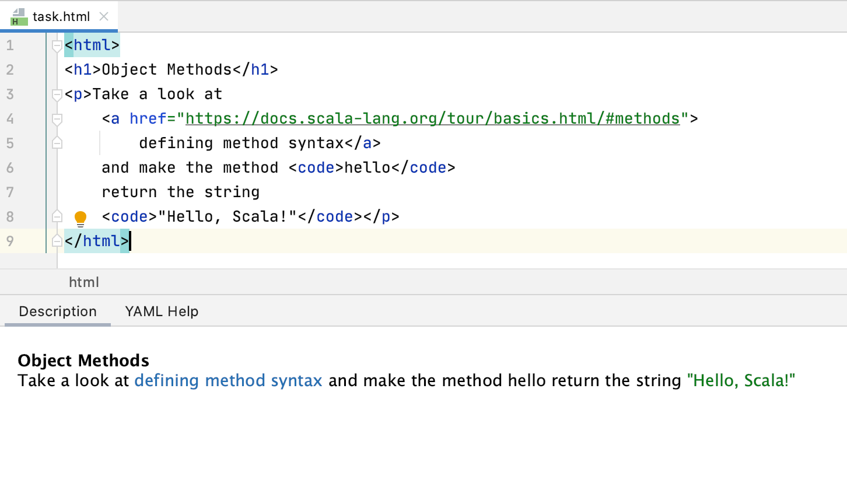
Task: Collapse the paragraph fold marker on line 3
Action: coord(57,94)
